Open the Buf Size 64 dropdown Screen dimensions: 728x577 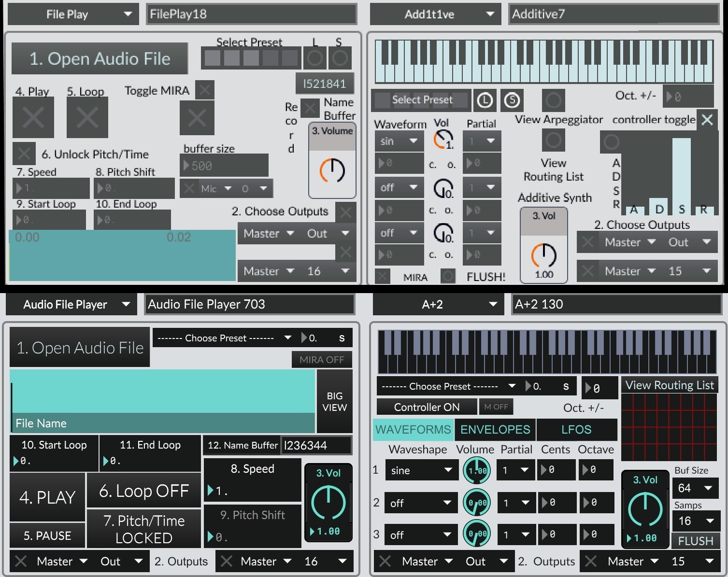(x=695, y=488)
